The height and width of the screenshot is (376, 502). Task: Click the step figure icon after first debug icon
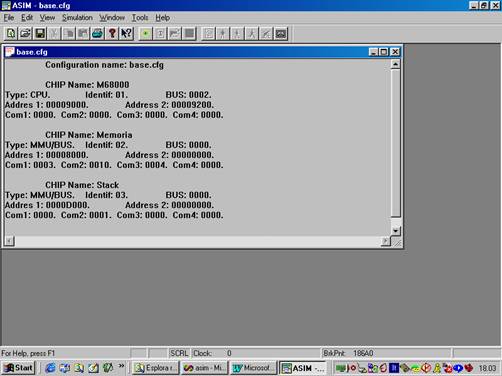[x=223, y=33]
